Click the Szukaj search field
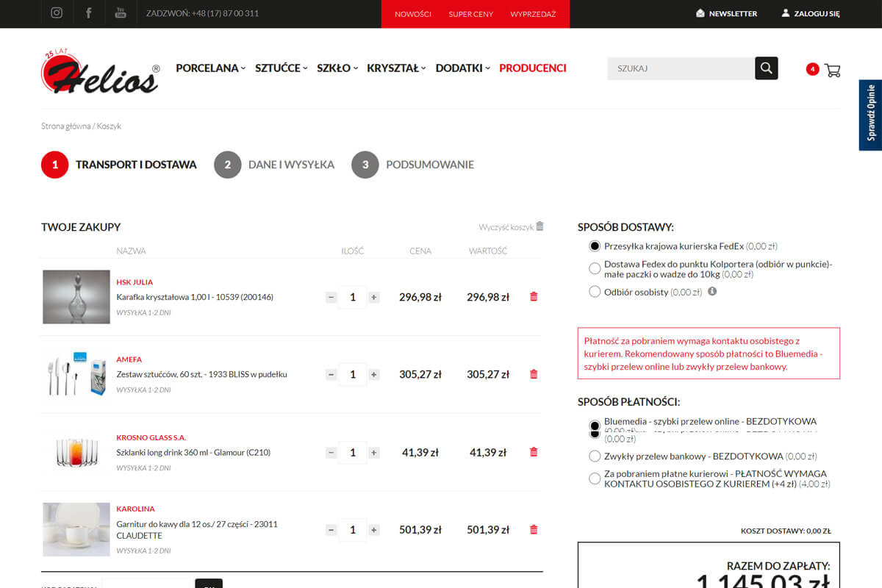Image resolution: width=882 pixels, height=588 pixels. point(681,68)
